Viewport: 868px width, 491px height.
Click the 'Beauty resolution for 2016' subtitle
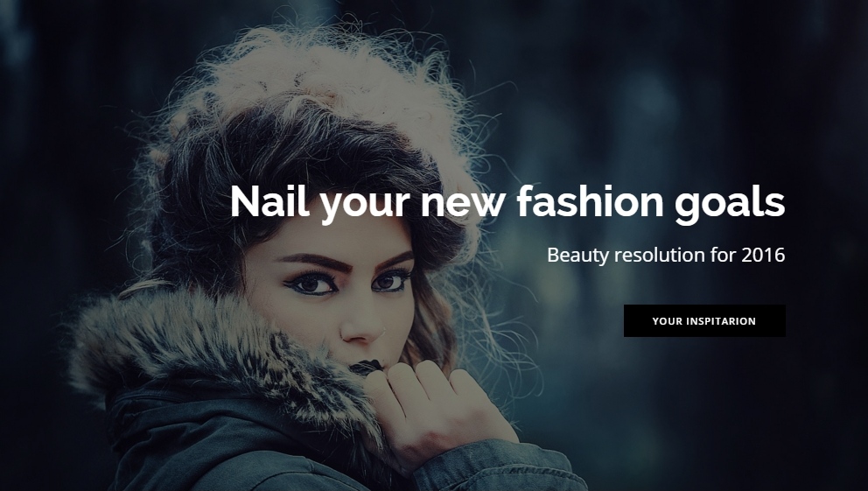click(666, 256)
